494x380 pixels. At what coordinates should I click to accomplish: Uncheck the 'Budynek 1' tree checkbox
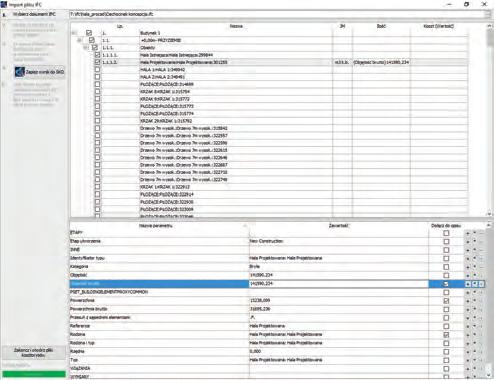[x=89, y=33]
